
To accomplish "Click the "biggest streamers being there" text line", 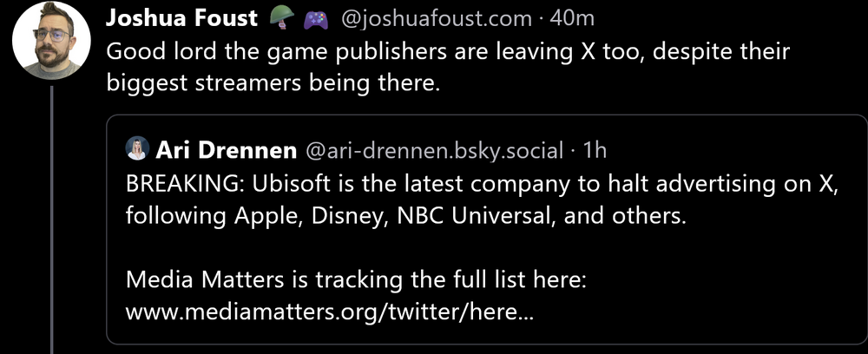I will (274, 83).
